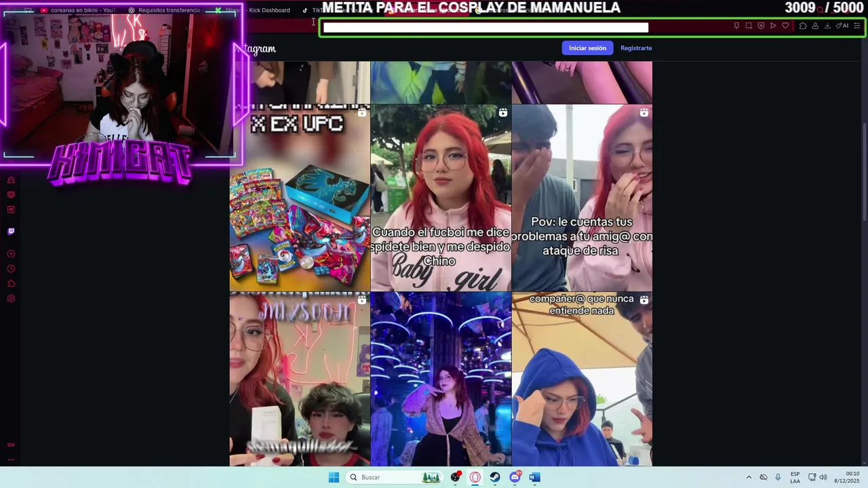Switch to the Kick Dashboard tab

252,10
